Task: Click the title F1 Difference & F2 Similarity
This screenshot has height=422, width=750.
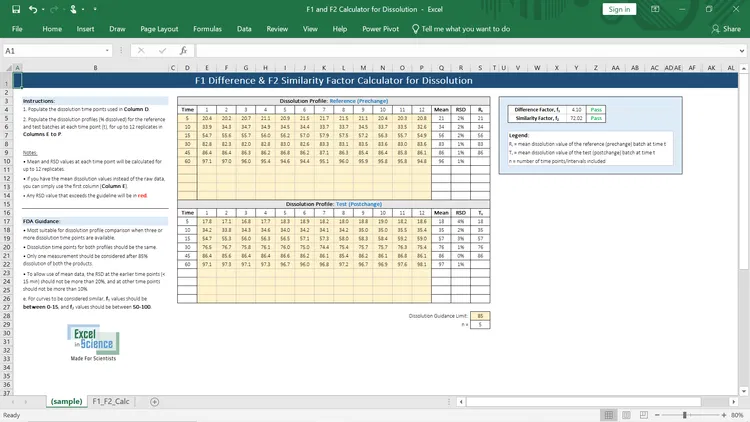Action: (x=333, y=80)
